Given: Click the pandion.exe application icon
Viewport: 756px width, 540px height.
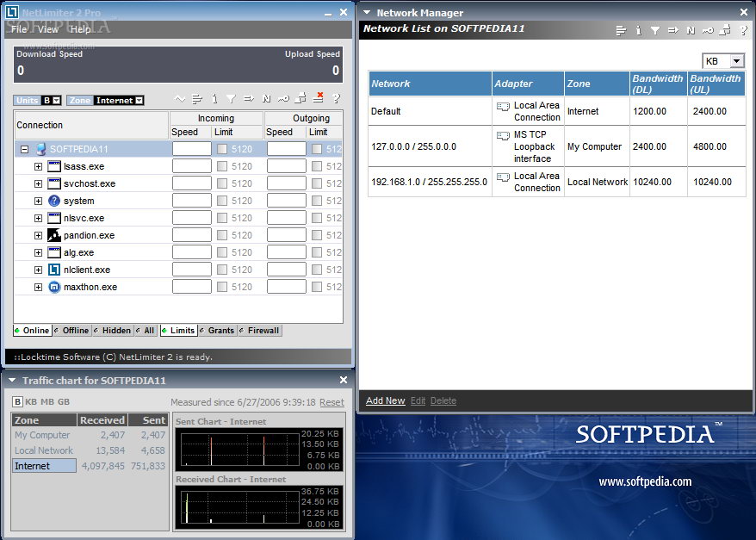Looking at the screenshot, I should coord(54,235).
